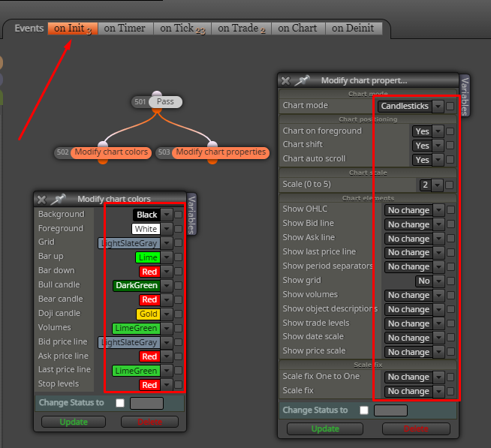Click Update in Modify chart colors panel
491x448 pixels.
(74, 422)
